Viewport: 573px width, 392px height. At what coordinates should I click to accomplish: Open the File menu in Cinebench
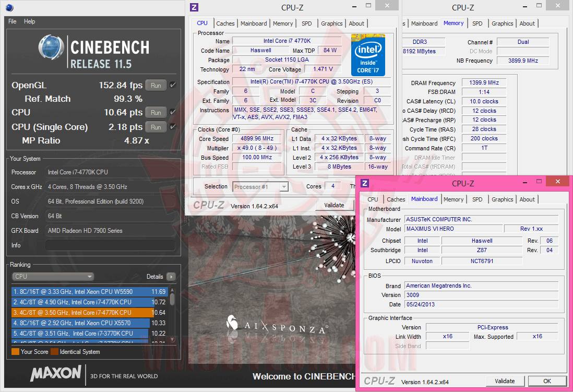[13, 21]
